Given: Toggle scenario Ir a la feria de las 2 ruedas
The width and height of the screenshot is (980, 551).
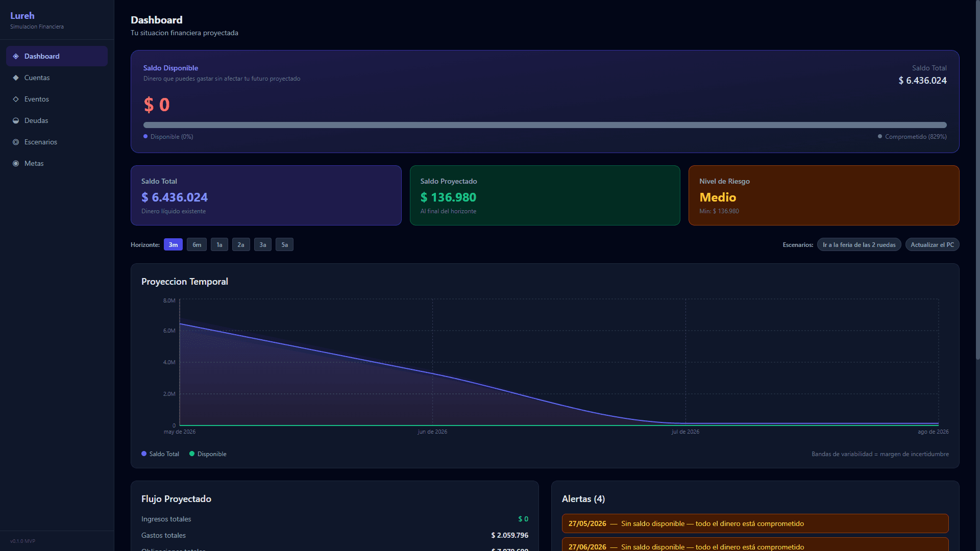Looking at the screenshot, I should tap(859, 245).
